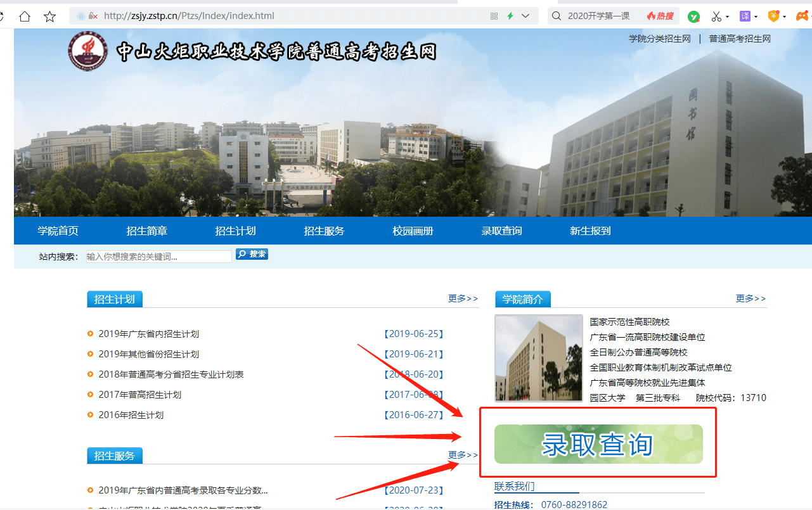
Task: Click the 招生热线 phone number 0760-88291862
Action: coord(574,505)
